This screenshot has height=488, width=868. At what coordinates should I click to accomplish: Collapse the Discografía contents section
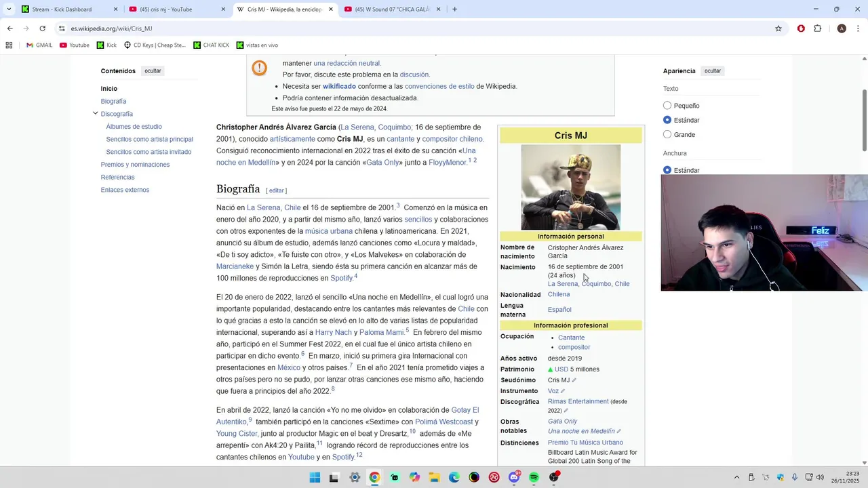[95, 113]
